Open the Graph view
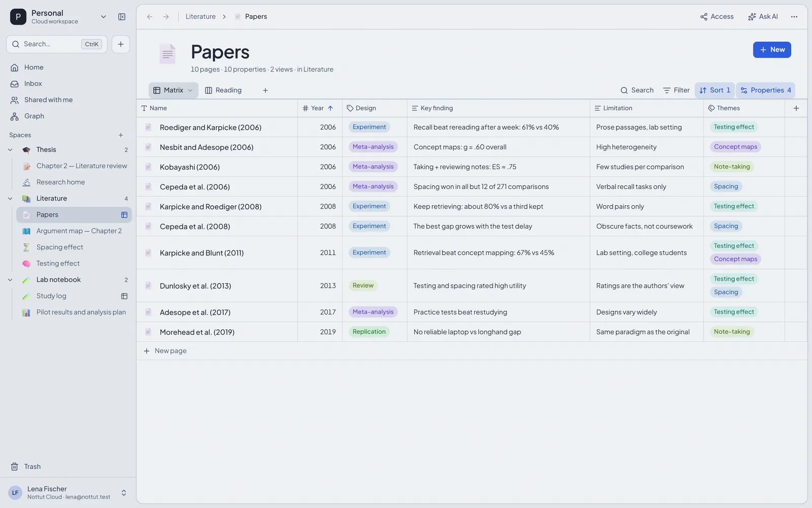 (68, 116)
